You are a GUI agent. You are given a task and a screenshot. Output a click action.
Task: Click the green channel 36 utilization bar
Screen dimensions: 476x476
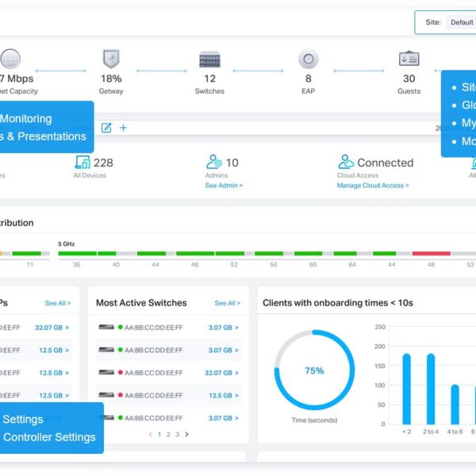(x=78, y=254)
